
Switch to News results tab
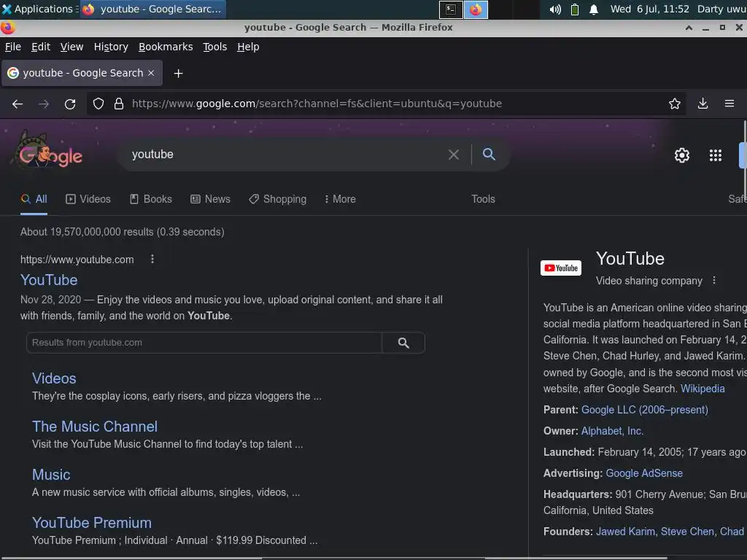(x=211, y=199)
